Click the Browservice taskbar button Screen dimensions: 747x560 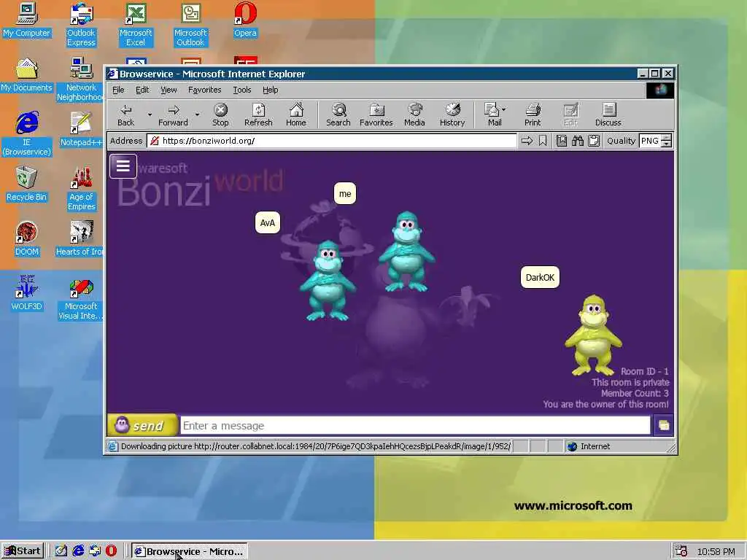pos(189,551)
